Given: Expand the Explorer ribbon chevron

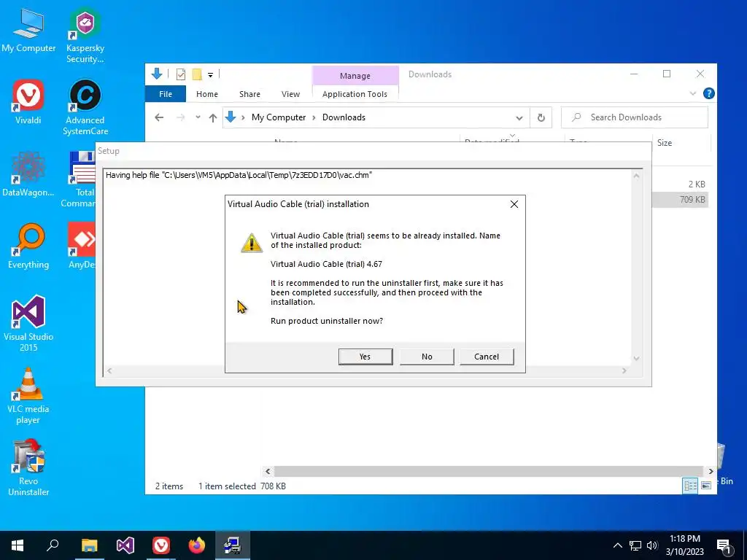Looking at the screenshot, I should (693, 94).
